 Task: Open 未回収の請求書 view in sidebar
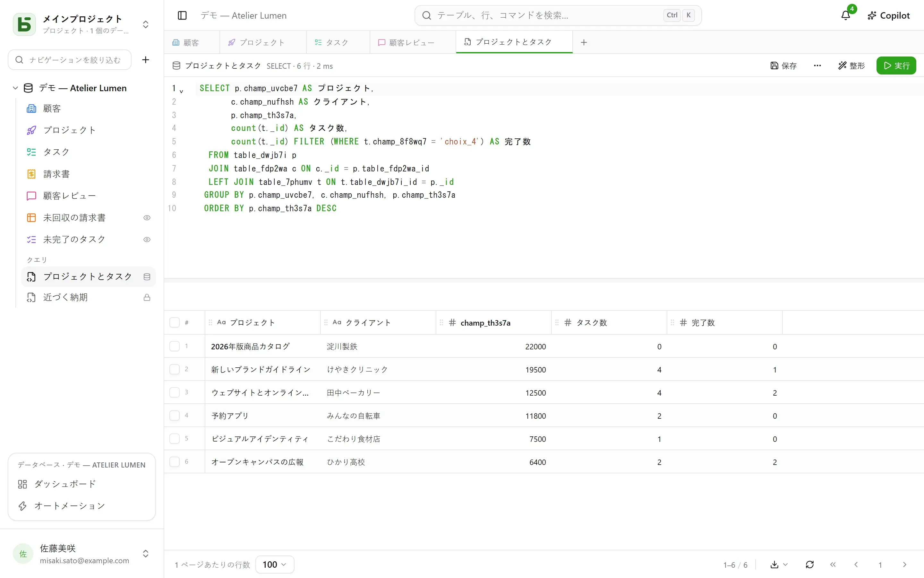click(89, 218)
